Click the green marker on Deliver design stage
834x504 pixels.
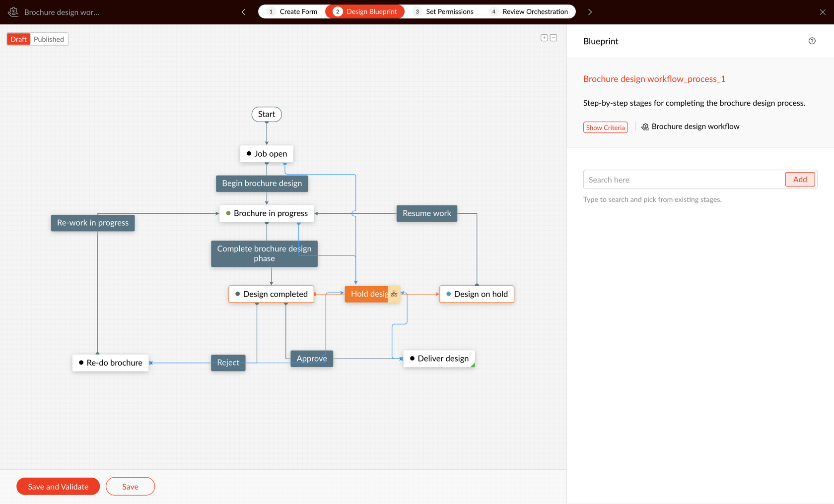pyautogui.click(x=472, y=365)
